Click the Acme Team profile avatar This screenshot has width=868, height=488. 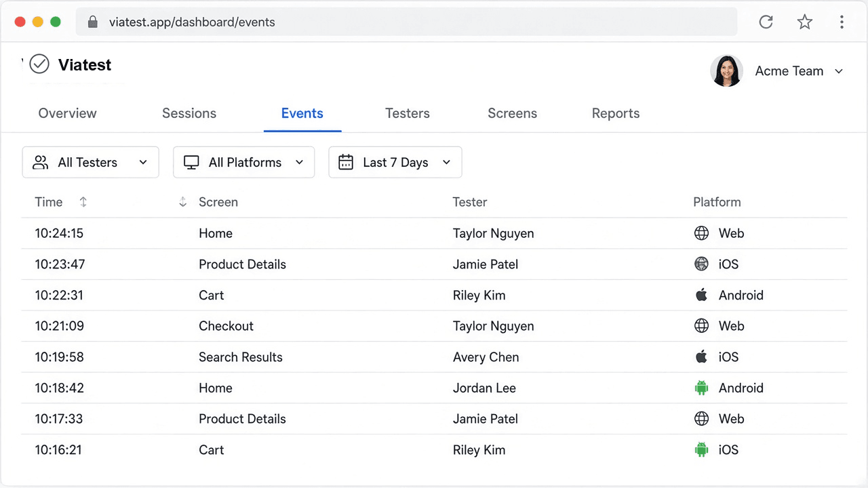pos(726,70)
